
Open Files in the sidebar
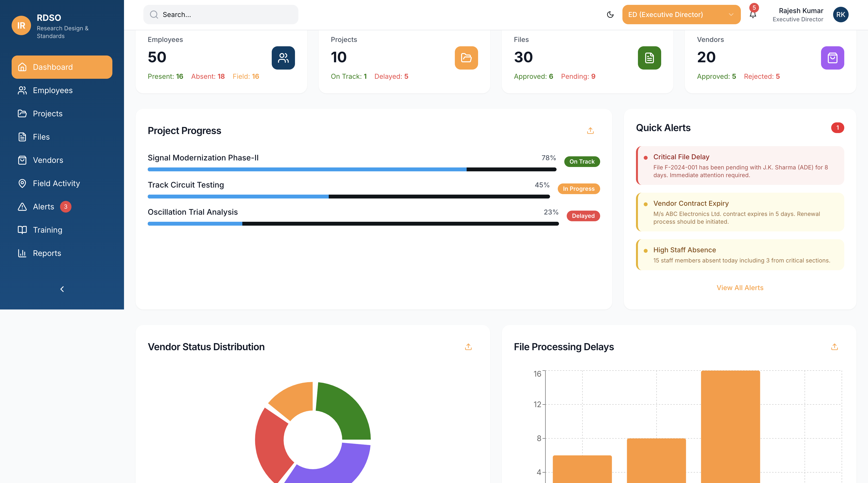pyautogui.click(x=62, y=137)
